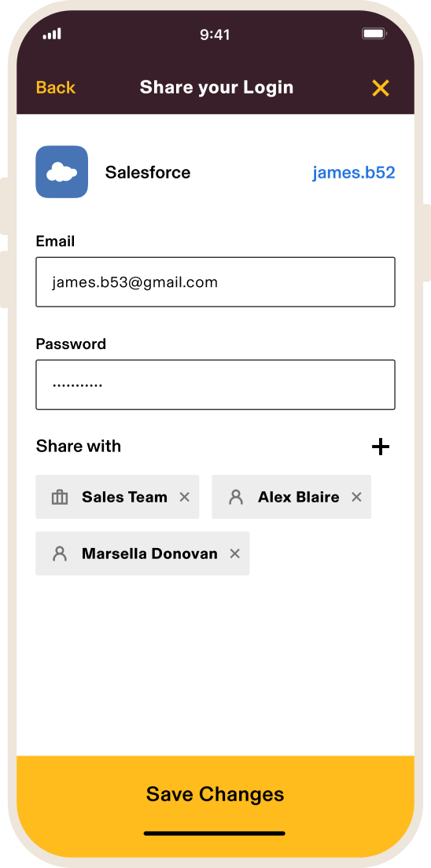This screenshot has width=431, height=868.
Task: Tap the cellular signal bars icon
Action: (52, 35)
